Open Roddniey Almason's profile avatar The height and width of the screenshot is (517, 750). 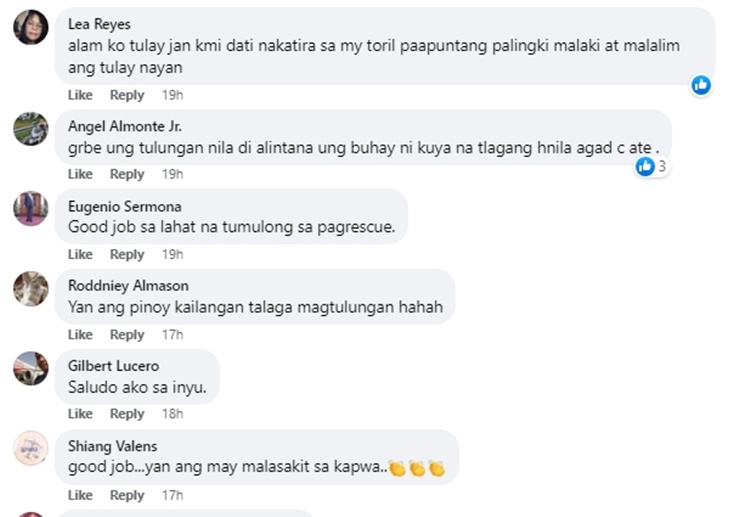click(x=31, y=288)
